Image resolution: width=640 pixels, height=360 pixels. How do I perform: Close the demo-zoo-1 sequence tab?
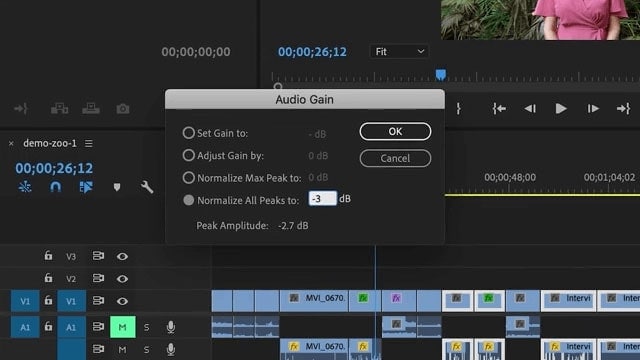click(x=11, y=143)
